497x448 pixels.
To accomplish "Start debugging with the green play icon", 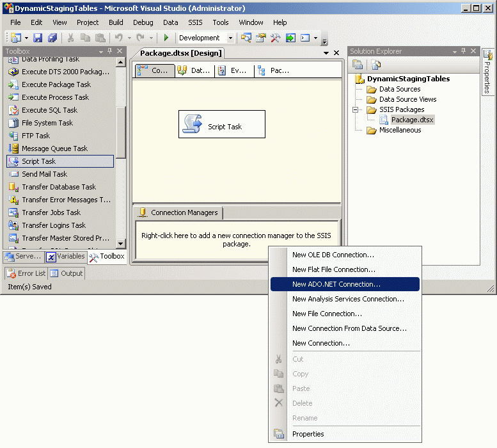I will pos(166,38).
